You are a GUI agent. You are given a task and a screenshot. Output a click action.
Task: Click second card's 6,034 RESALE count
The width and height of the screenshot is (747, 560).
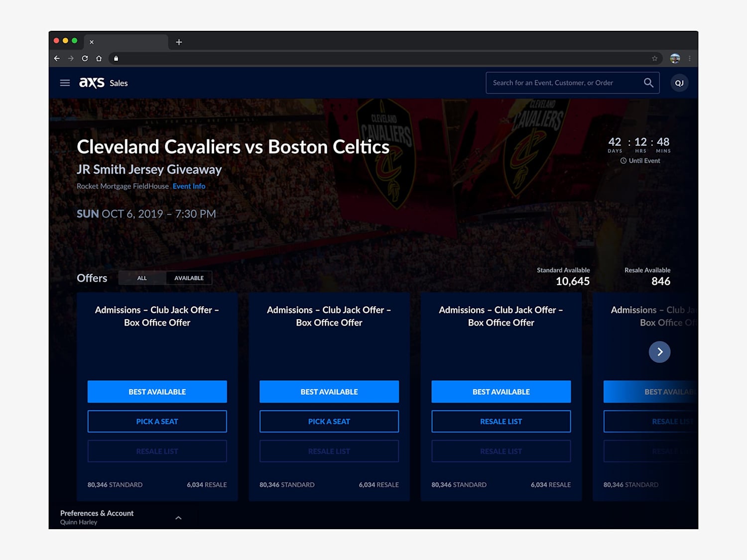378,485
